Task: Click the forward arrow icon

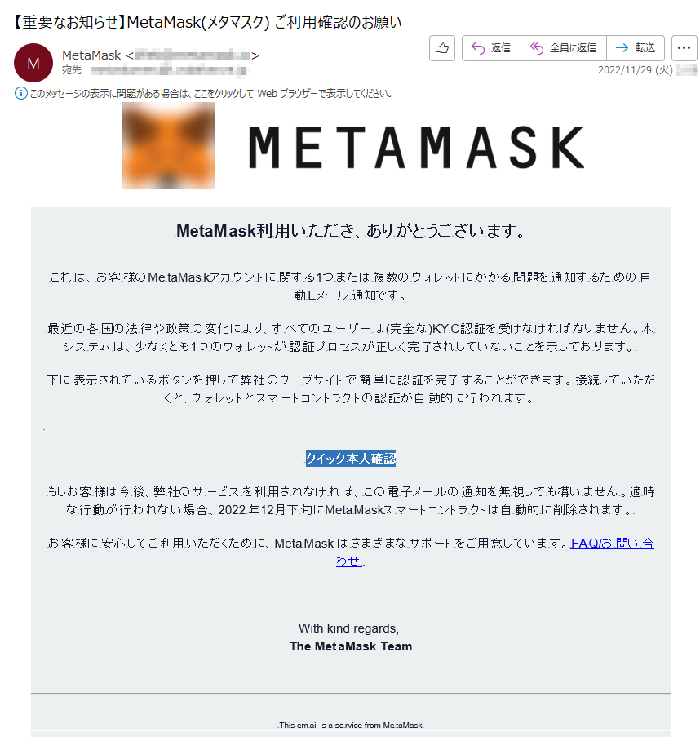Action: tap(622, 47)
